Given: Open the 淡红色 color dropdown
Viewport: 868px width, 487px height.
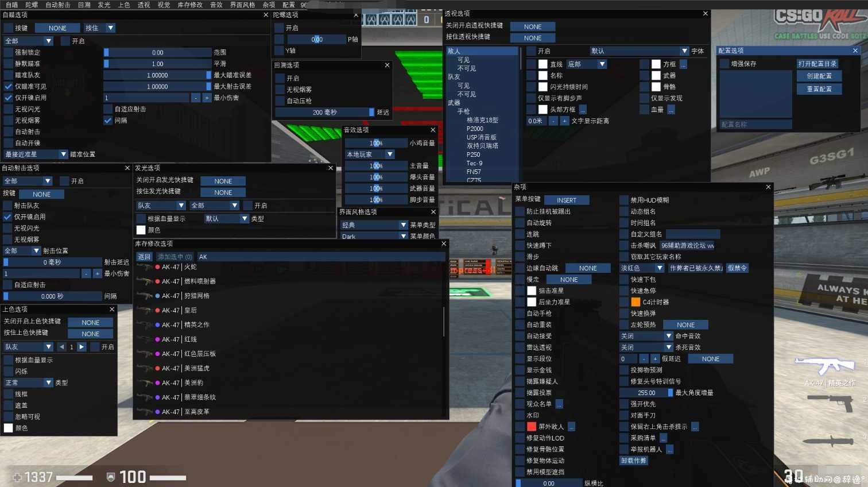Looking at the screenshot, I should [x=641, y=268].
